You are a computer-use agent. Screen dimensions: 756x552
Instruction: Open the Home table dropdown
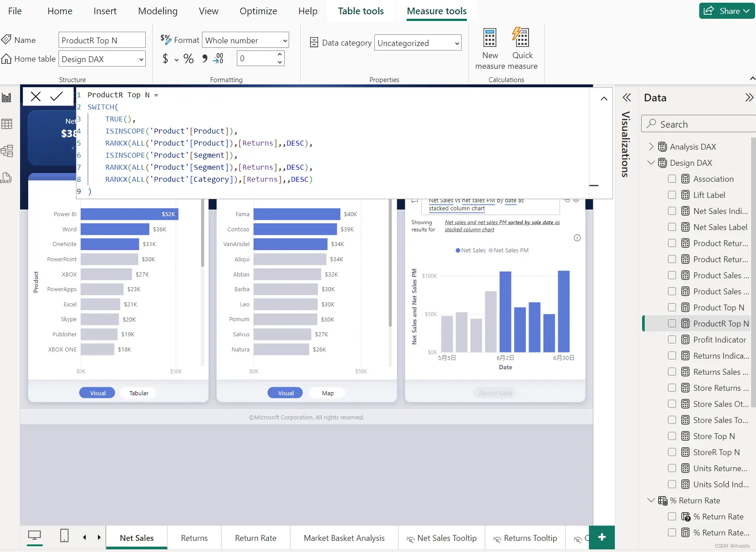coord(102,59)
